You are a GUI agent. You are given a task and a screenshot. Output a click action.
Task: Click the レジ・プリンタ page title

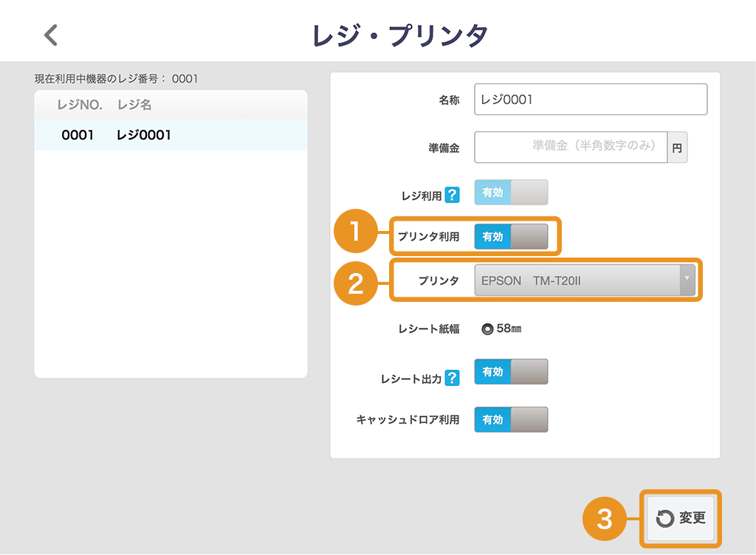click(399, 35)
